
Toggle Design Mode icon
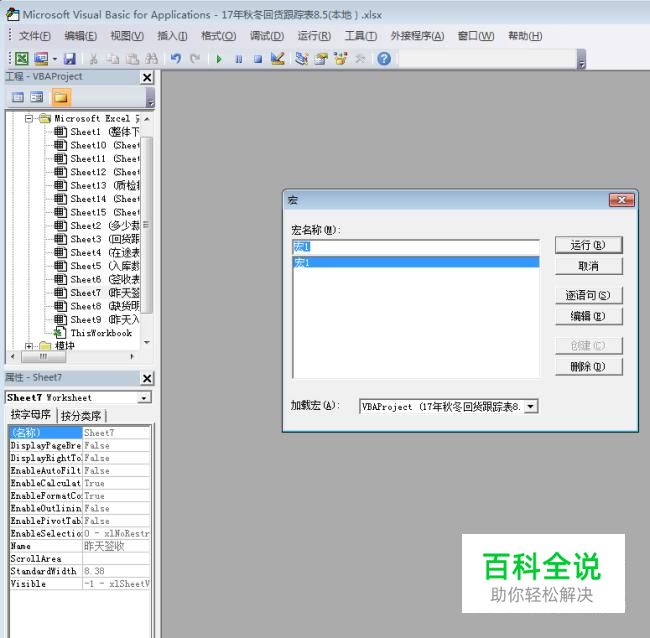coord(277,59)
